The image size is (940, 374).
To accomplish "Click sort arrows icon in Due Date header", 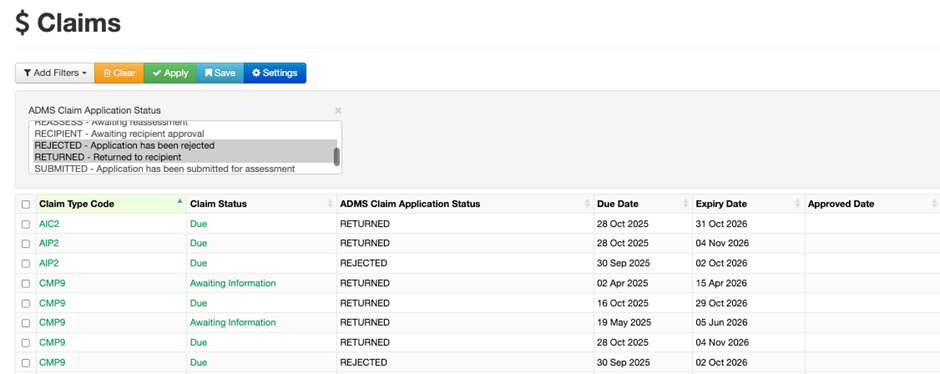I will click(x=685, y=204).
